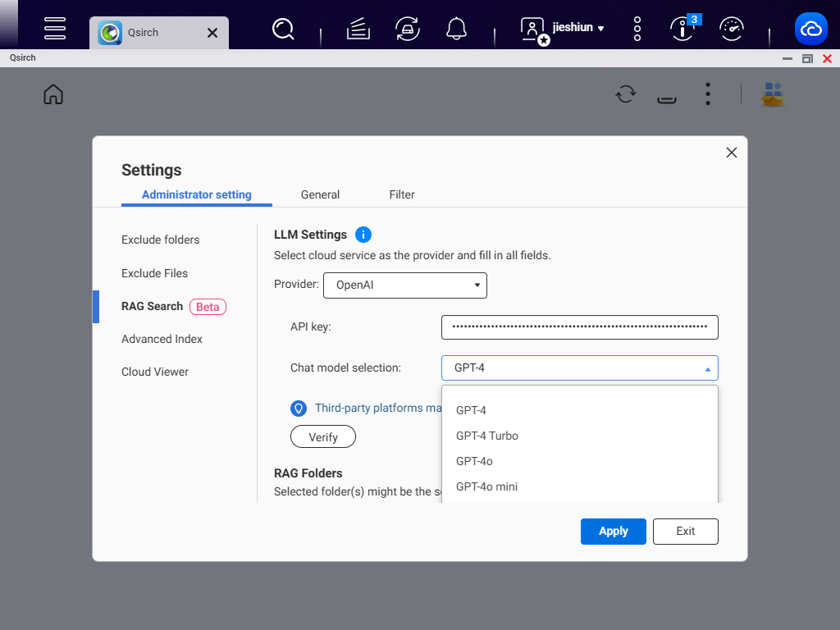Select the RAG Search section
Viewport: 840px width, 630px height.
pos(152,307)
